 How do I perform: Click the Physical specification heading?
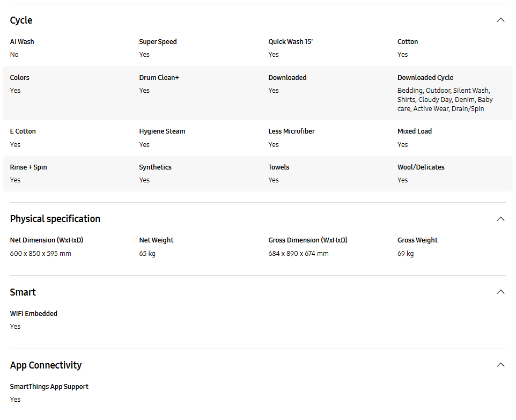(55, 219)
